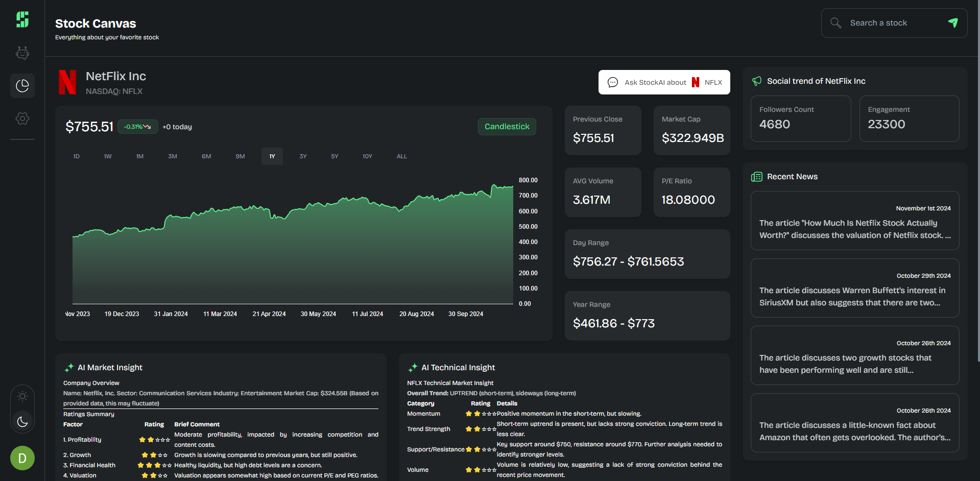Toggle the Candlestick chart view

coord(507,127)
